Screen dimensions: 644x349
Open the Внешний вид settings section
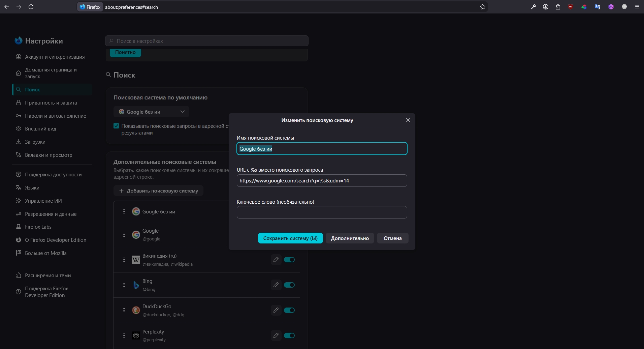pos(52,128)
